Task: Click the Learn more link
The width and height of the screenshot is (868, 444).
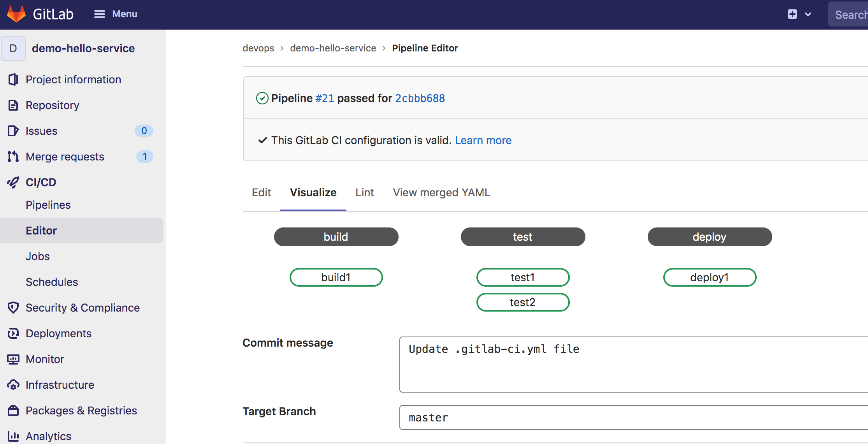Action: pos(483,140)
